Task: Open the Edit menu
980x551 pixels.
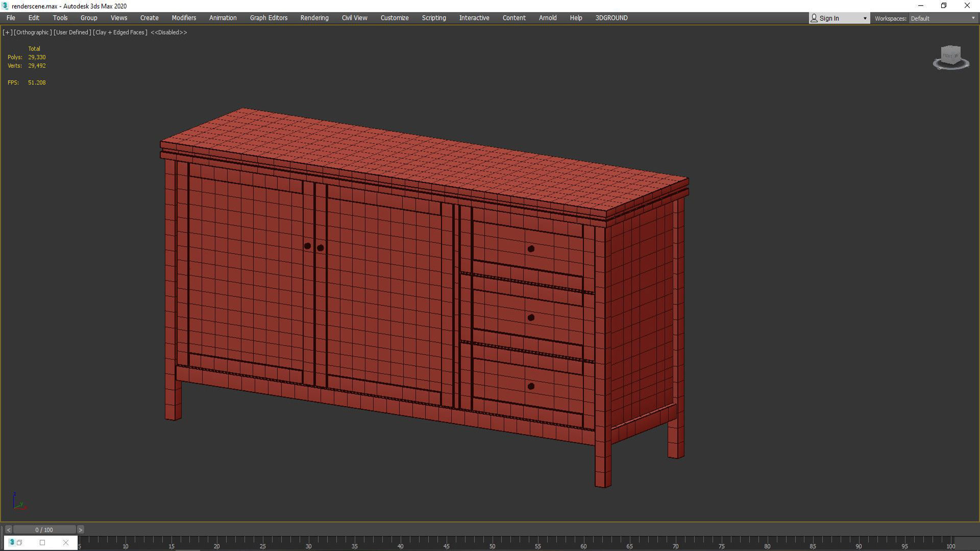Action: point(34,18)
